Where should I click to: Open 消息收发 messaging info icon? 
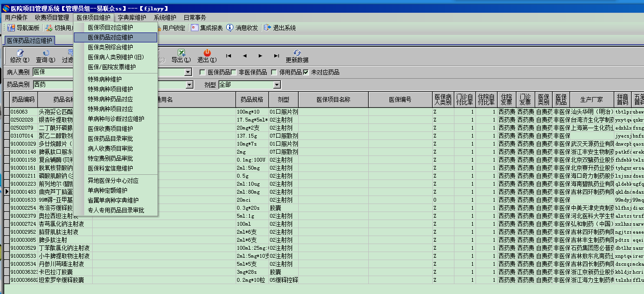click(230, 28)
